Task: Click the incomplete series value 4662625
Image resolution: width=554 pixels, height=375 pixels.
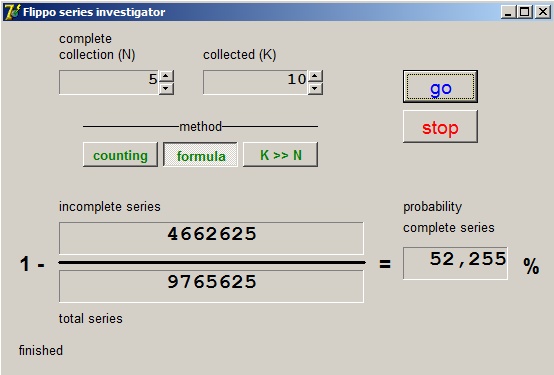Action: pyautogui.click(x=211, y=238)
